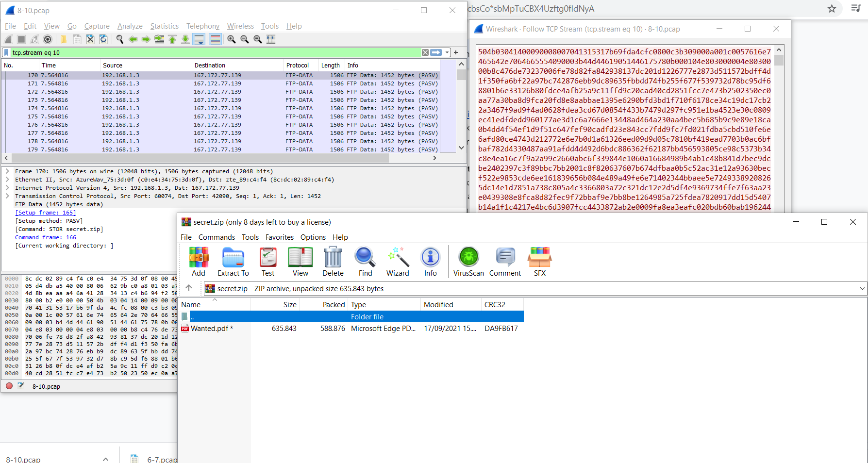Go to previous packet green arrow

133,39
